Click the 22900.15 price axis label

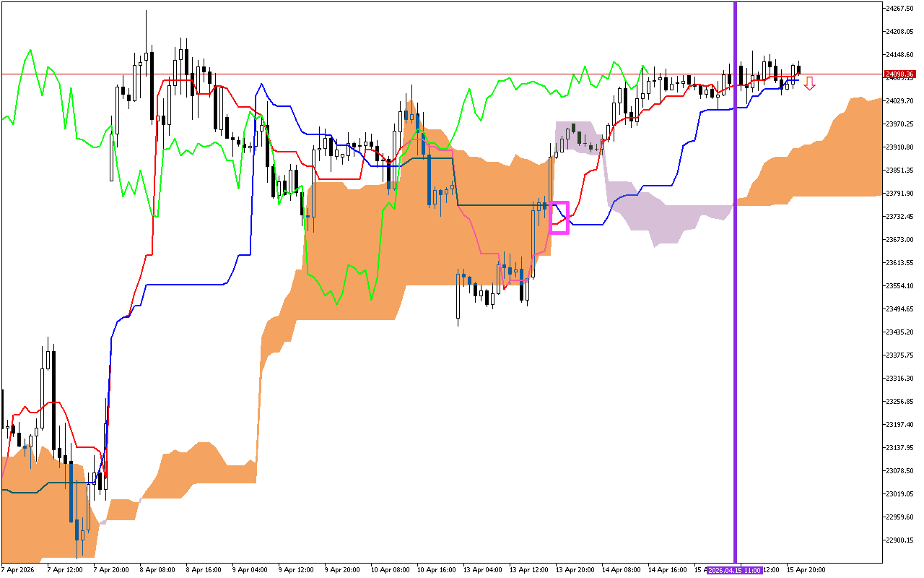coord(899,540)
